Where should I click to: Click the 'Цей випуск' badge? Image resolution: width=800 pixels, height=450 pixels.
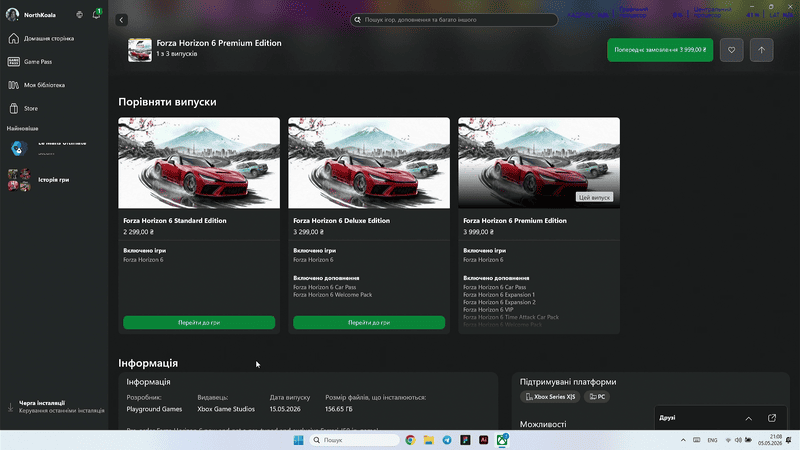pyautogui.click(x=594, y=197)
